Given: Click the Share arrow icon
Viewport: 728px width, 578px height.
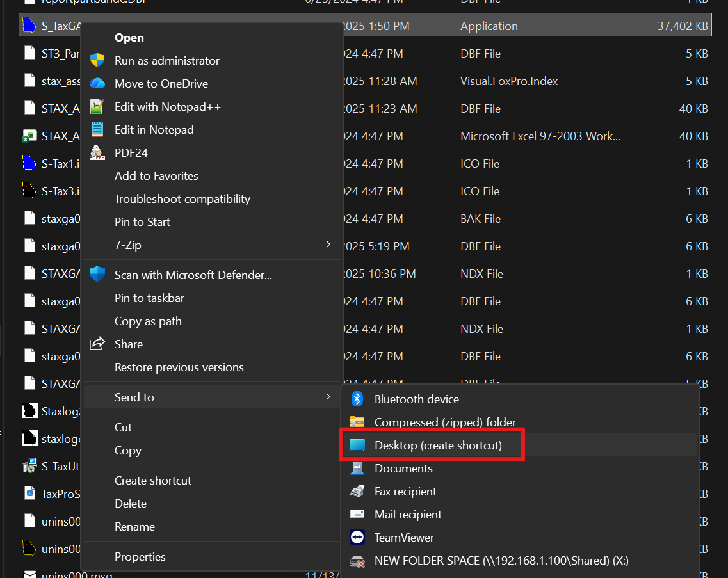Looking at the screenshot, I should (97, 344).
